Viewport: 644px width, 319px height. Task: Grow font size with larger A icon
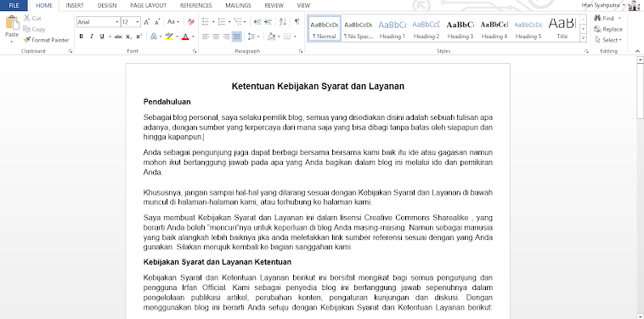pyautogui.click(x=147, y=22)
